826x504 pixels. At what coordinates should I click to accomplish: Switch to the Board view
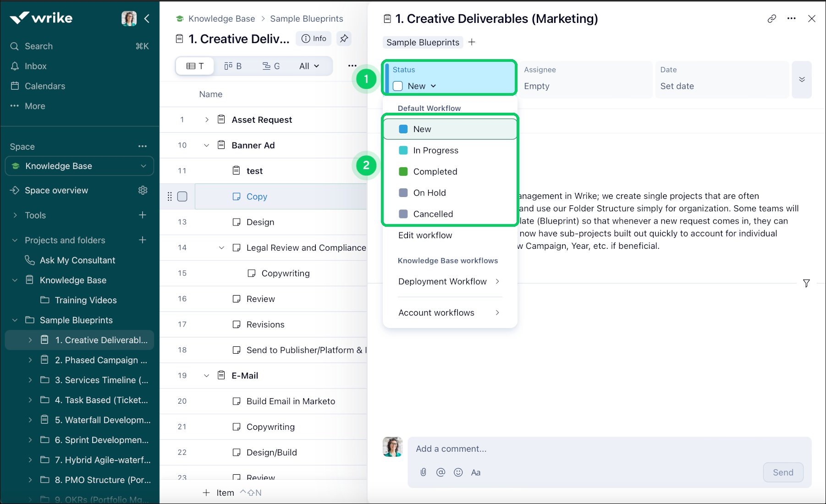click(233, 66)
